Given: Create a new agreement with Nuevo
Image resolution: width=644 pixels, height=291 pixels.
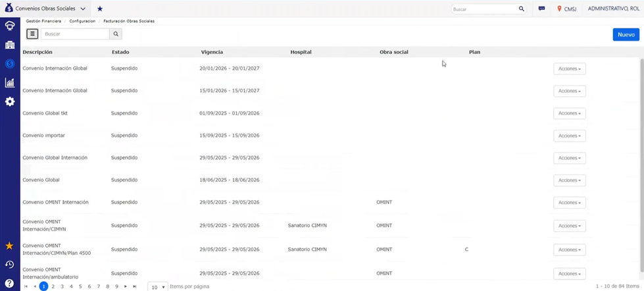Looking at the screenshot, I should pos(626,35).
